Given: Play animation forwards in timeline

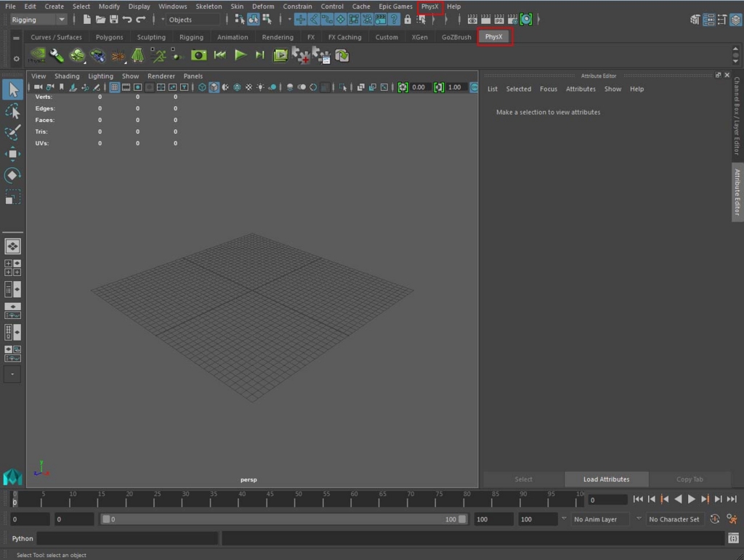Looking at the screenshot, I should (692, 499).
